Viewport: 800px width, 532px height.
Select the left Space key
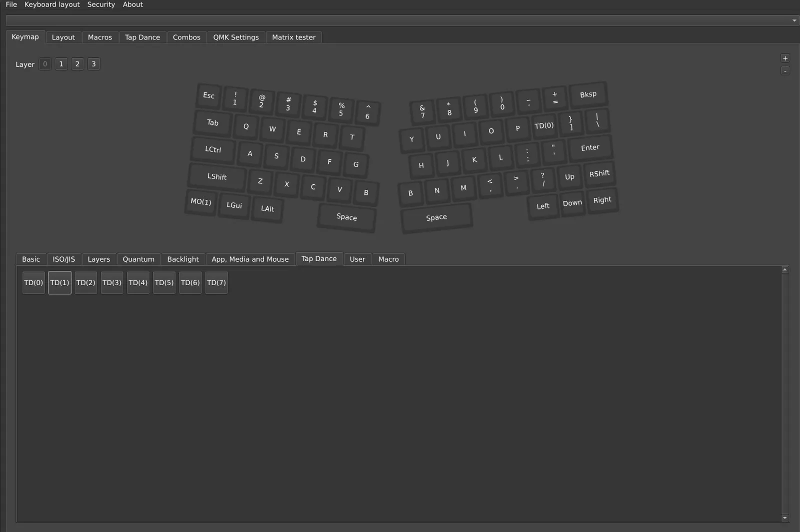pyautogui.click(x=346, y=217)
